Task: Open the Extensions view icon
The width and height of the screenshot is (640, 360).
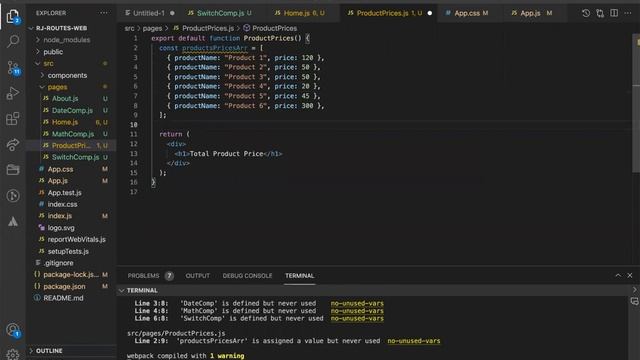Action: point(13,119)
